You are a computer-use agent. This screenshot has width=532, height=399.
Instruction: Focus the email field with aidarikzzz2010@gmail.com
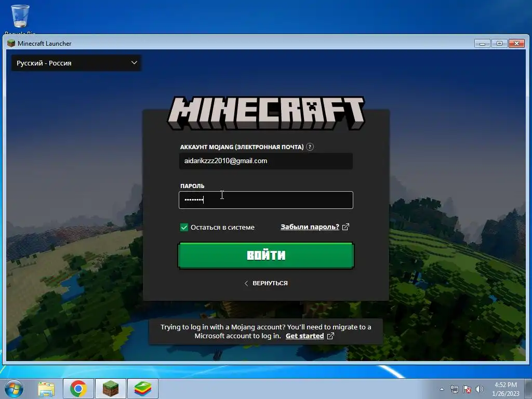(265, 161)
